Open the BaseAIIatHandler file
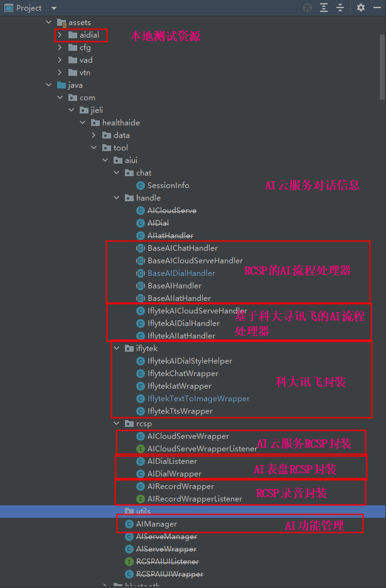 pyautogui.click(x=179, y=298)
